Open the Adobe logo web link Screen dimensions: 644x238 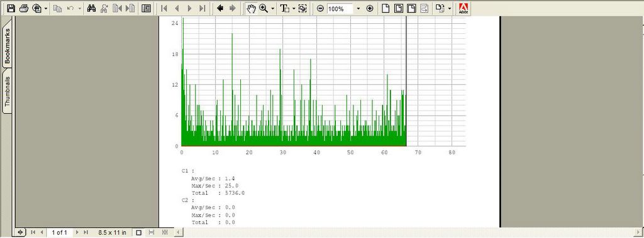[x=464, y=8]
